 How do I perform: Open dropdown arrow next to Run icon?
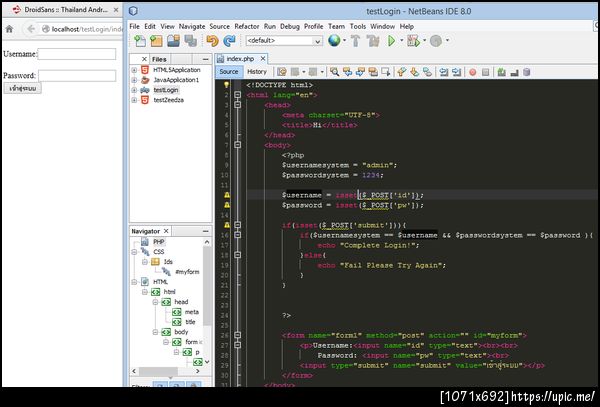(x=401, y=40)
